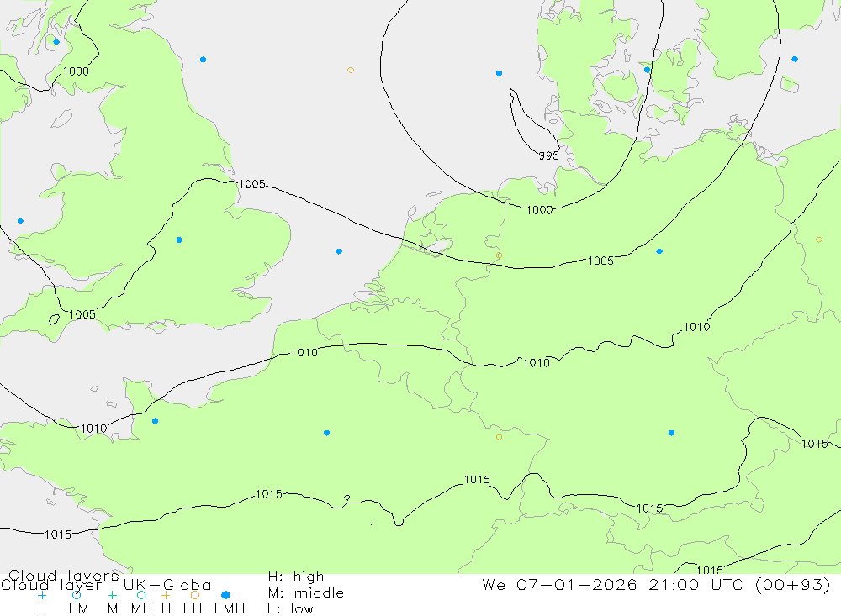
Task: Click the 1015 label over central France
Action: [269, 494]
